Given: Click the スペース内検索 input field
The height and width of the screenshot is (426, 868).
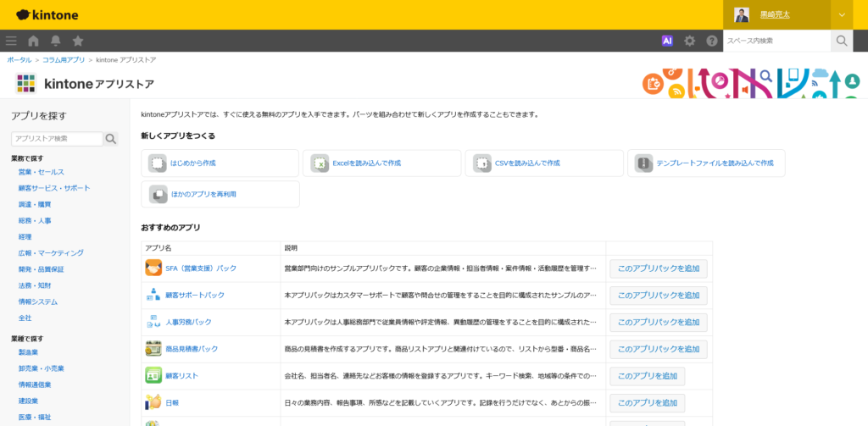Looking at the screenshot, I should [776, 41].
